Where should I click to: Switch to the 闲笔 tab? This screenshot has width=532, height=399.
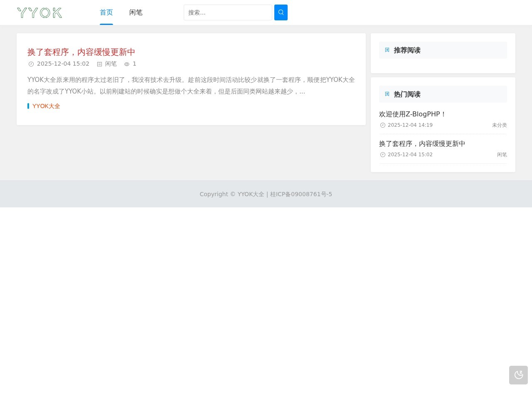[x=136, y=12]
